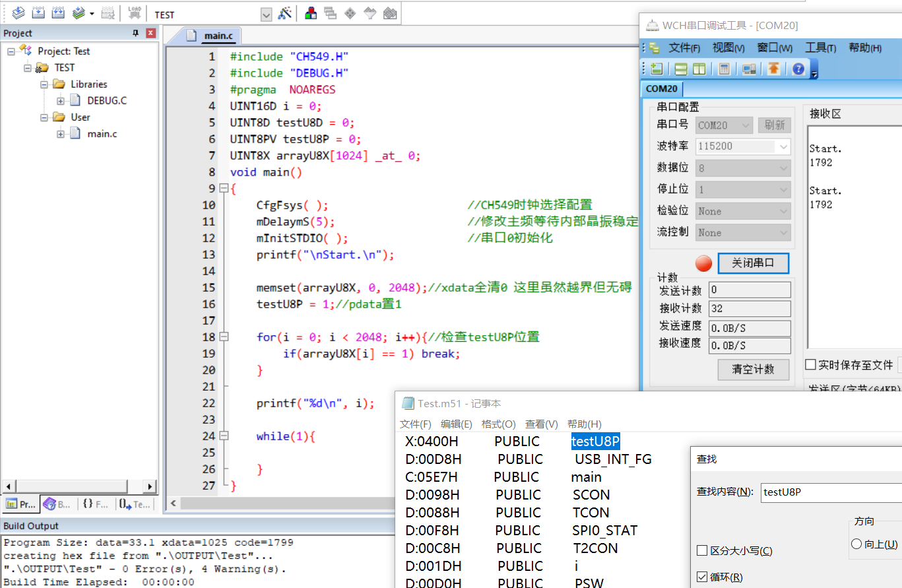Open the calculator icon in WCH toolbar
The height and width of the screenshot is (588, 902).
724,69
